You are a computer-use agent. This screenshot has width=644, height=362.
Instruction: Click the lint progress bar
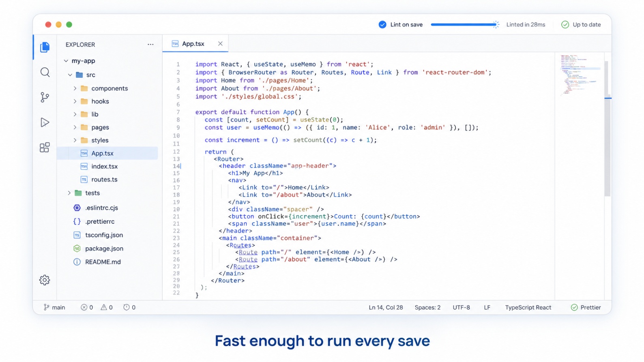[463, 25]
